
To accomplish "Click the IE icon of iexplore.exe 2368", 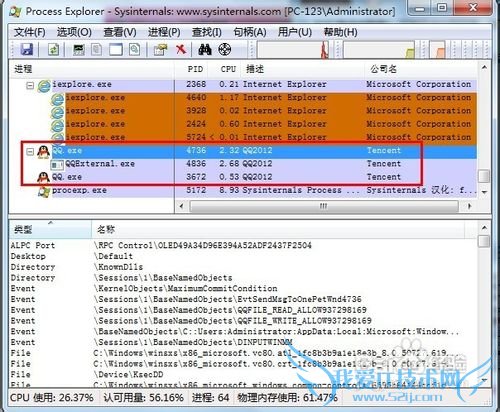I will coord(44,86).
